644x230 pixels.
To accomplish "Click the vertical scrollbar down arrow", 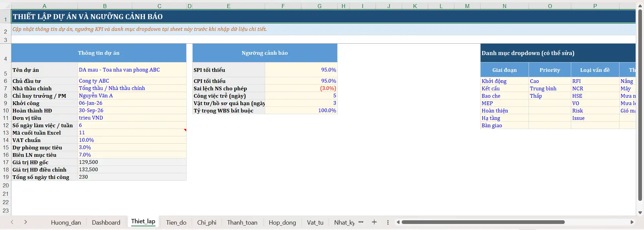I will 640,213.
